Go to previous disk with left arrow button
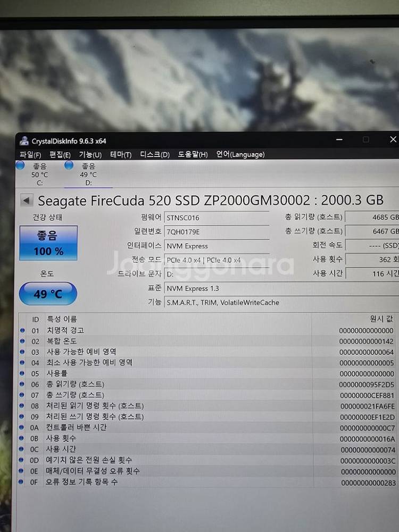Viewport: 399px width, 532px height. (27, 200)
